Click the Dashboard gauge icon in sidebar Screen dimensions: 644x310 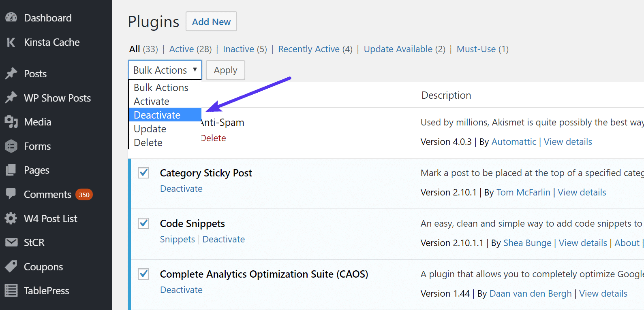coord(11,18)
